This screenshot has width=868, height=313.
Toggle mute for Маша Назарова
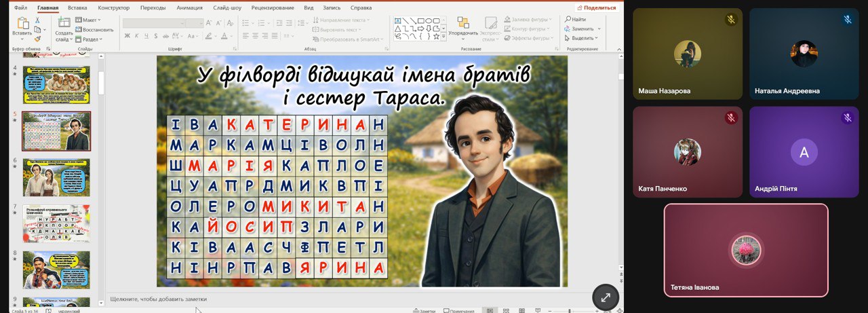tap(731, 20)
